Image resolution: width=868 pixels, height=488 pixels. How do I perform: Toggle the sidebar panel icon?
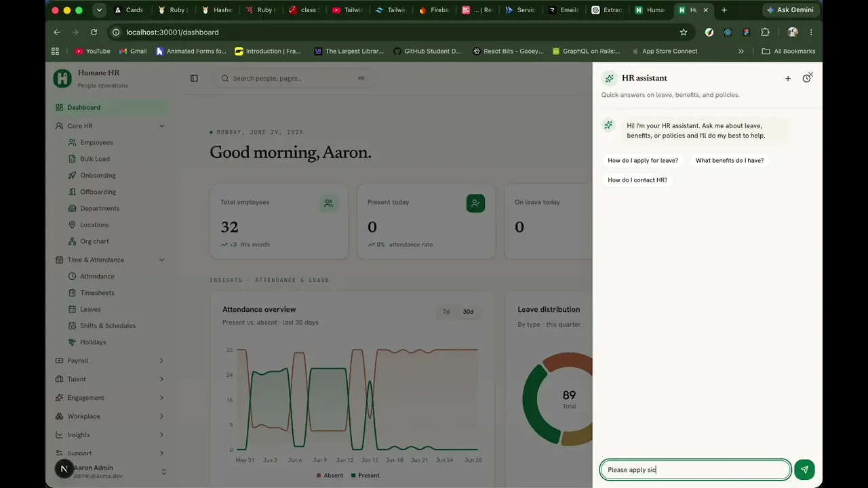point(194,79)
